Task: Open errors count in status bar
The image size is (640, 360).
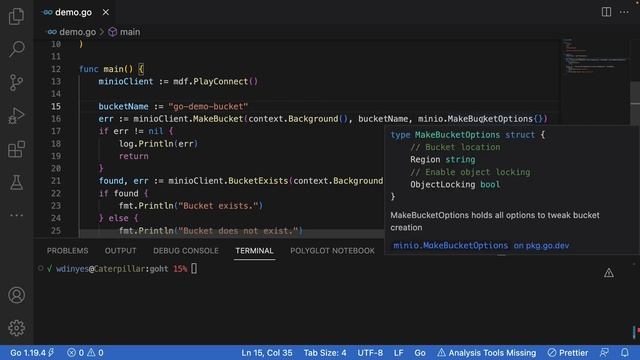Action: point(76,353)
